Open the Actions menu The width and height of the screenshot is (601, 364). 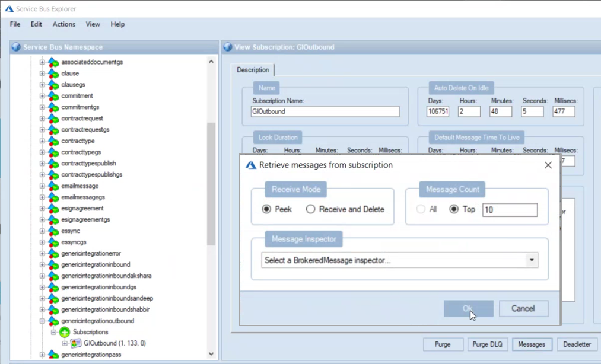coord(63,24)
